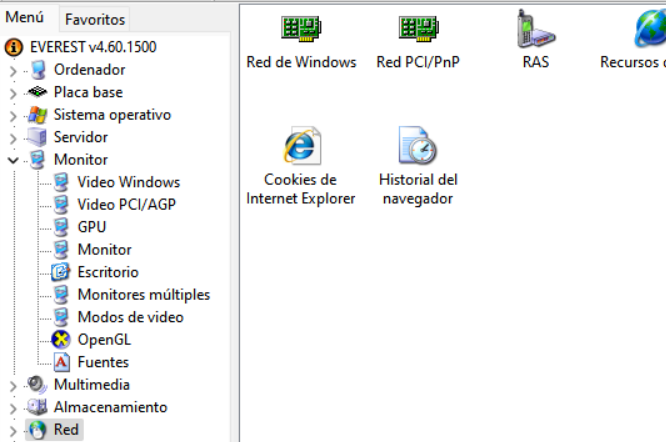The height and width of the screenshot is (442, 666).
Task: Select the GPU tree label
Action: click(92, 227)
